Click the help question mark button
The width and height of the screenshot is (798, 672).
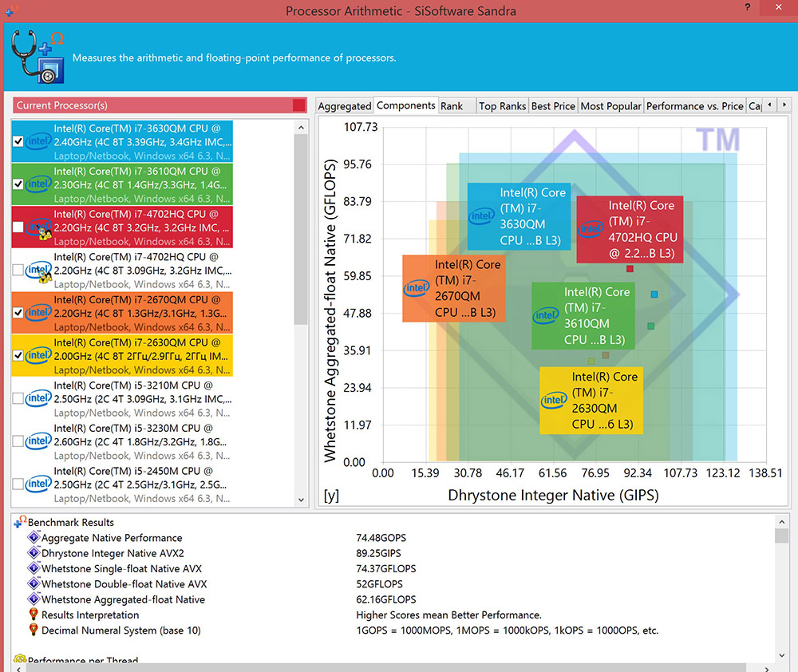tap(747, 7)
